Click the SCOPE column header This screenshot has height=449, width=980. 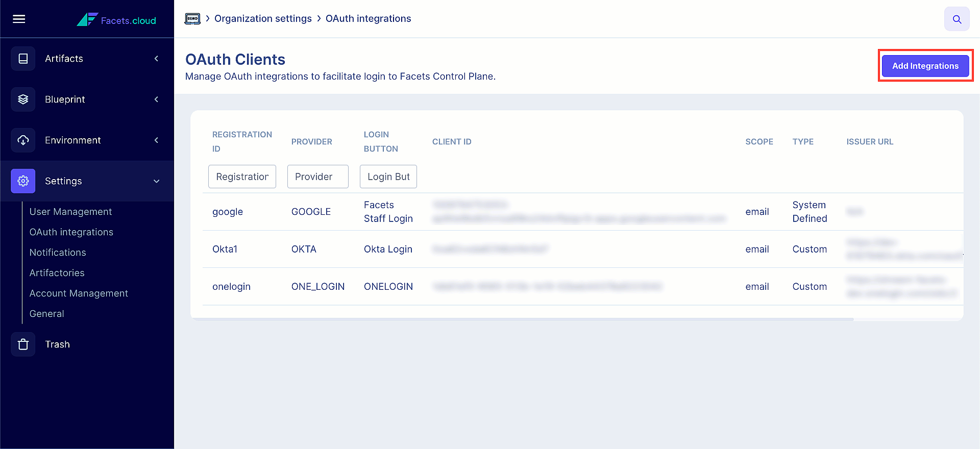click(759, 142)
